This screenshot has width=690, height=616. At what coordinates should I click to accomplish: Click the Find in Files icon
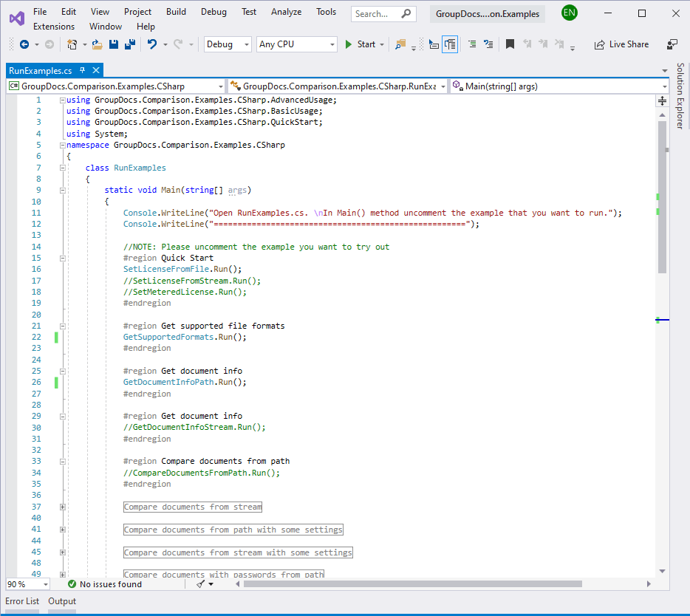400,44
